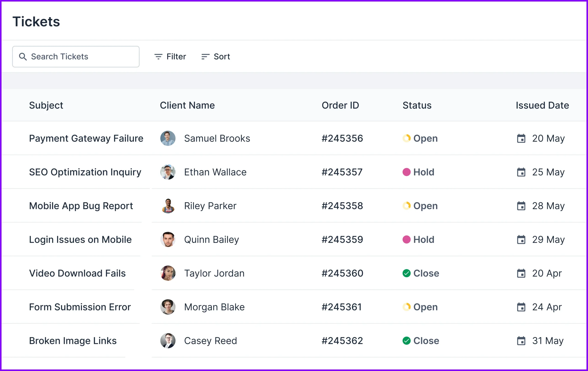This screenshot has height=371, width=588.
Task: Click green Close checkmark for Taylor Jordan
Action: pos(406,273)
